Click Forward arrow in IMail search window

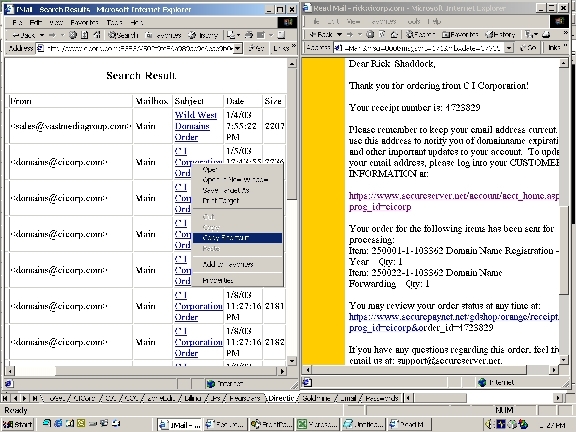[52, 35]
